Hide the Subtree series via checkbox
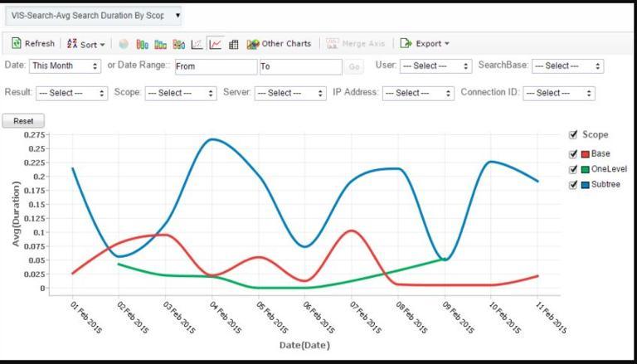The height and width of the screenshot is (364, 637). tap(573, 185)
